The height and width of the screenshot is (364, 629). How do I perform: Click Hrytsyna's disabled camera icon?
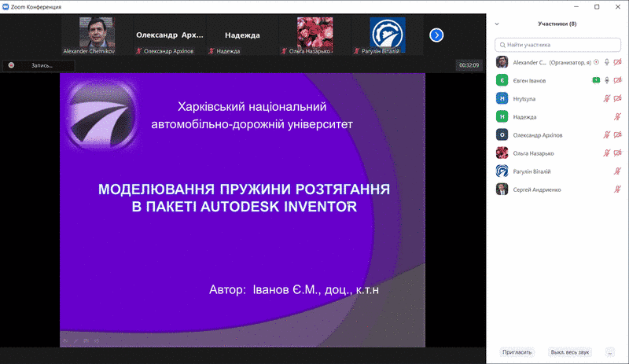pos(617,98)
